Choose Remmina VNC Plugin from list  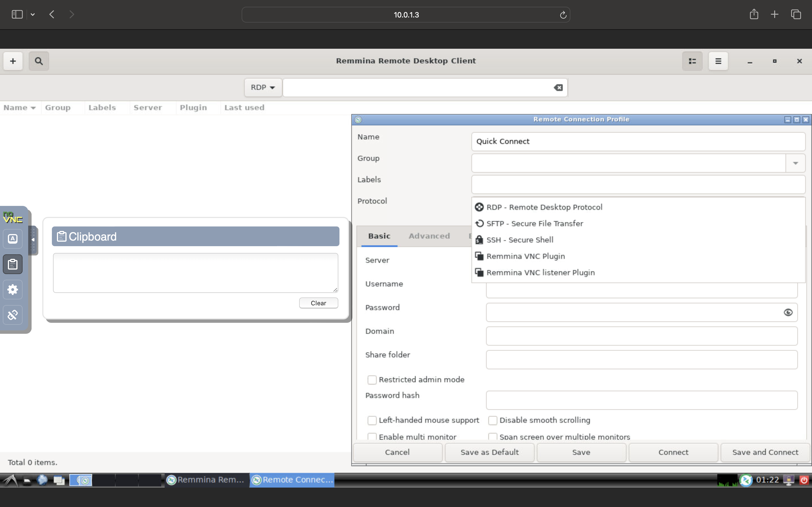(x=525, y=256)
